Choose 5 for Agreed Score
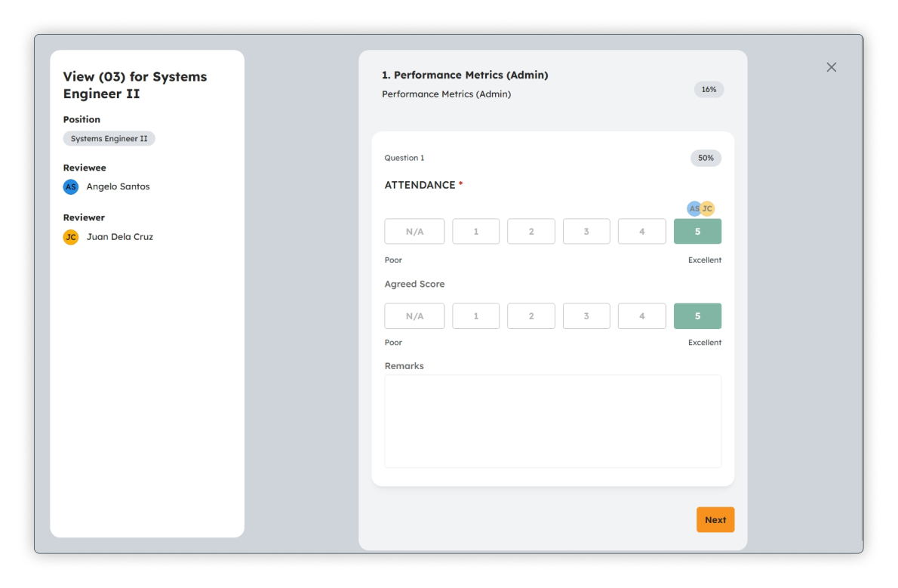The height and width of the screenshot is (588, 898). (x=697, y=316)
